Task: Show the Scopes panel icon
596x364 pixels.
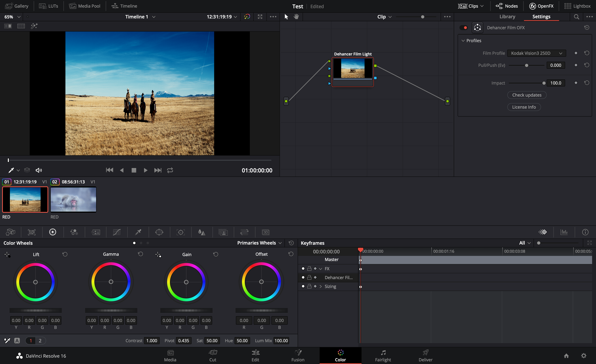Action: coord(564,232)
